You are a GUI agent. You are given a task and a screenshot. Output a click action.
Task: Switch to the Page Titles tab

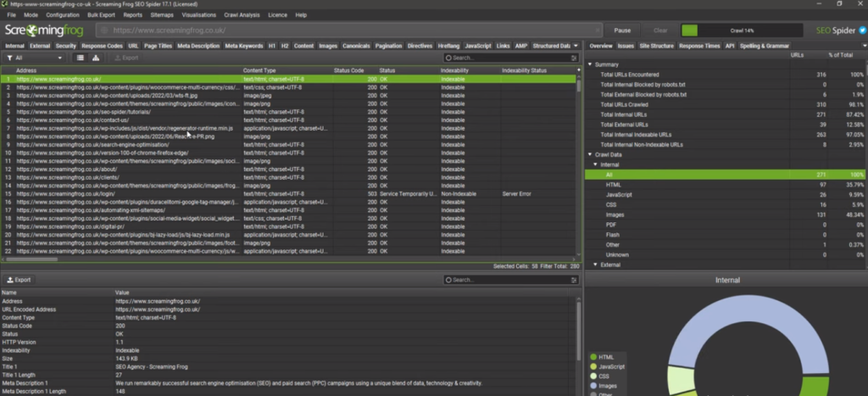pyautogui.click(x=159, y=46)
